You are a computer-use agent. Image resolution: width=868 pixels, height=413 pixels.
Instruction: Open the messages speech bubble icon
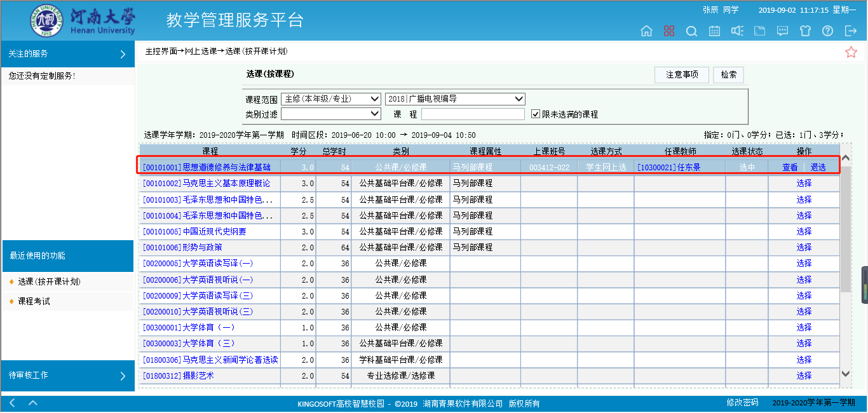783,31
